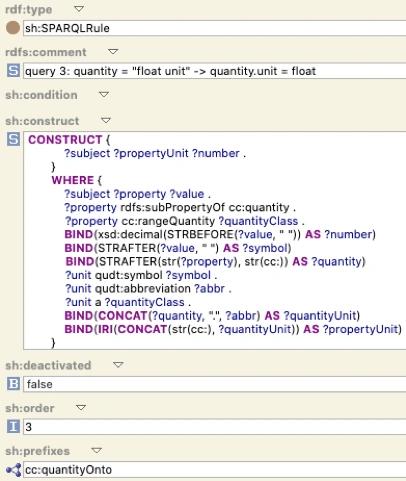The width and height of the screenshot is (406, 481).
Task: Open the sh:construct dropdown arrow
Action: coord(106,120)
